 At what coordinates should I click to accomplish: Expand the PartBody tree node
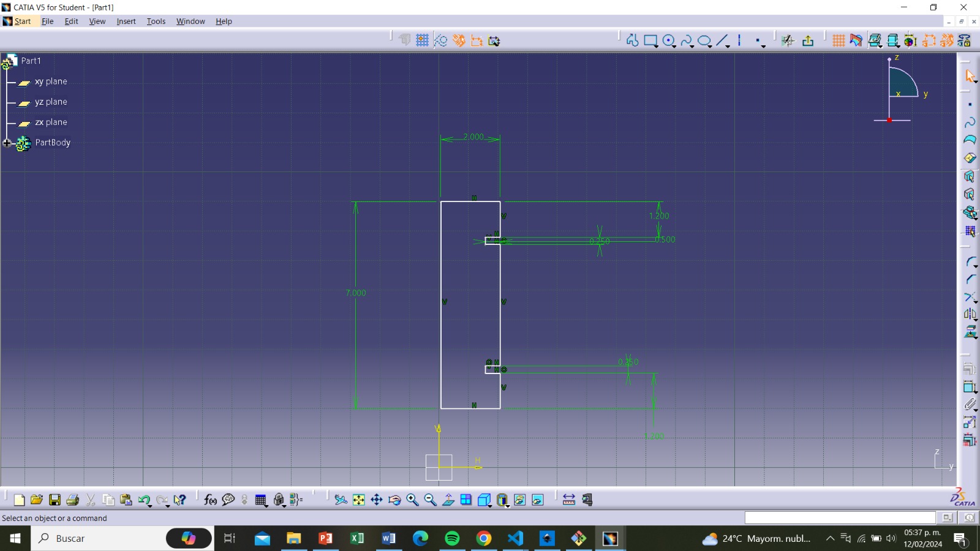7,143
